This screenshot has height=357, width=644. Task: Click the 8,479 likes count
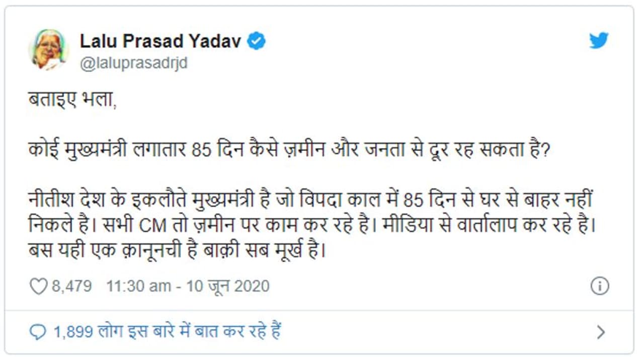72,286
